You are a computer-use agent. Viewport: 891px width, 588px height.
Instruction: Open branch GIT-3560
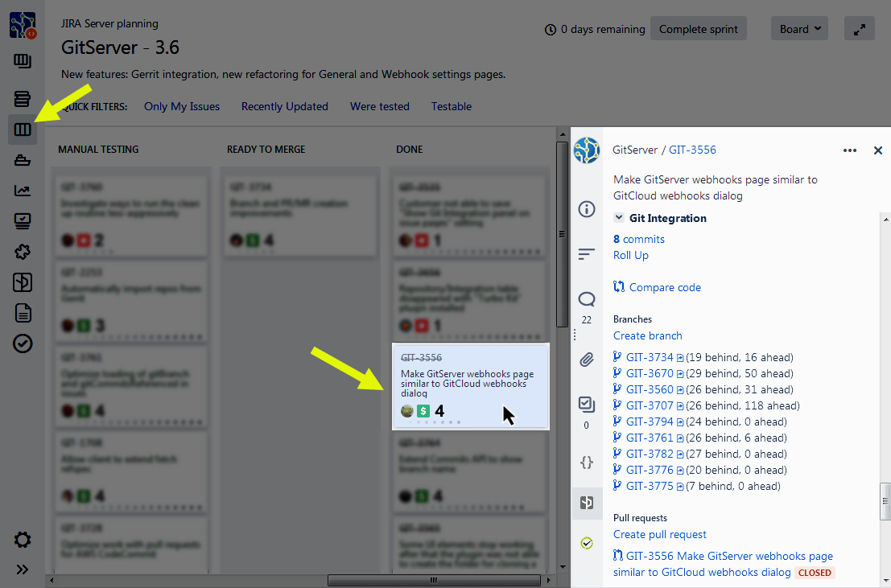click(x=650, y=390)
